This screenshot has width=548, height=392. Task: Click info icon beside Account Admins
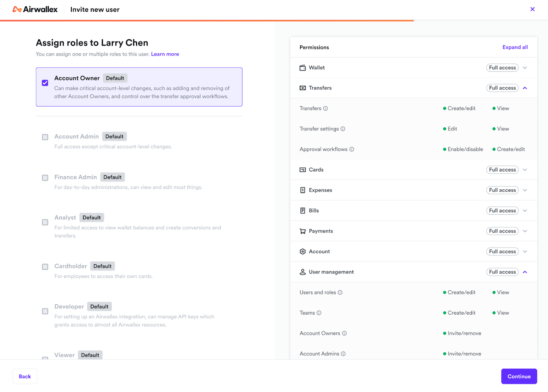tap(343, 354)
